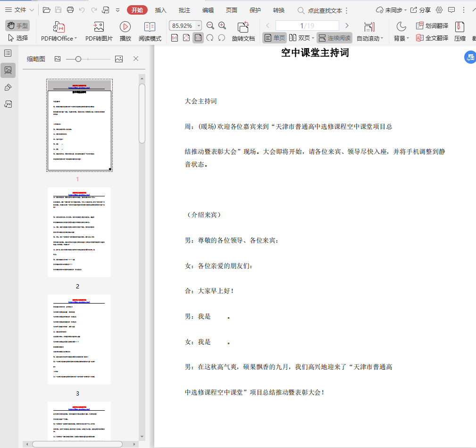Toggle 双页 double page layout

click(x=300, y=38)
